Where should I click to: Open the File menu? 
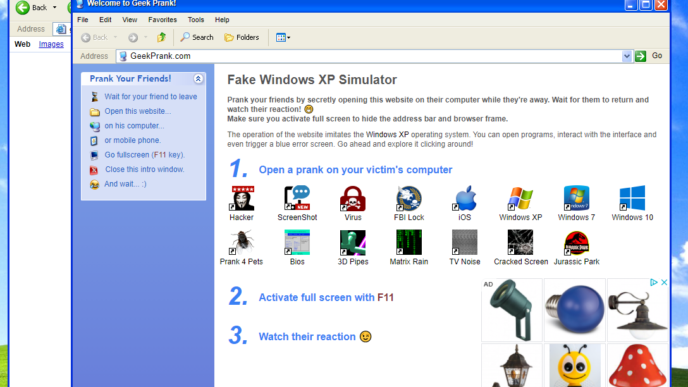pos(82,20)
